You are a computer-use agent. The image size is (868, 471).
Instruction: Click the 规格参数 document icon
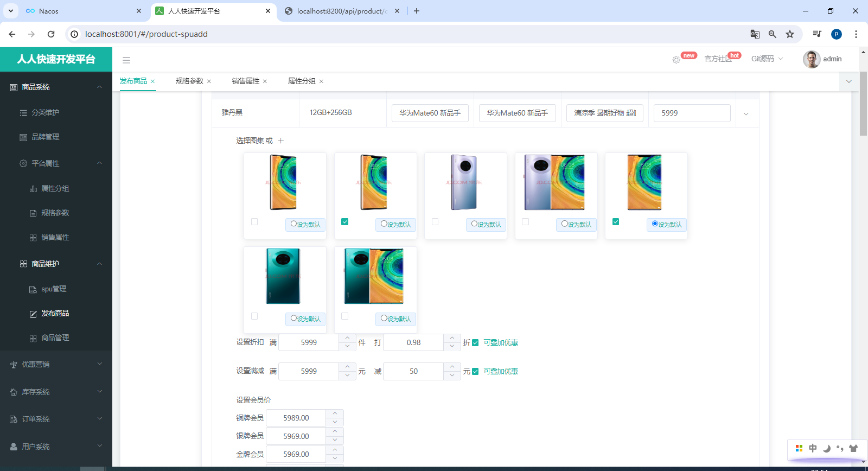tap(33, 213)
